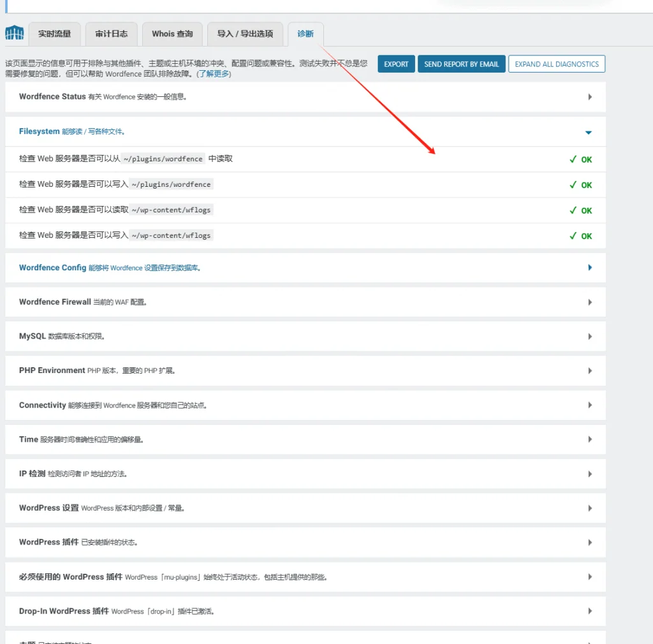Click EXPAND ALL DIAGNOSTICS button
This screenshot has height=644, width=653.
[556, 64]
